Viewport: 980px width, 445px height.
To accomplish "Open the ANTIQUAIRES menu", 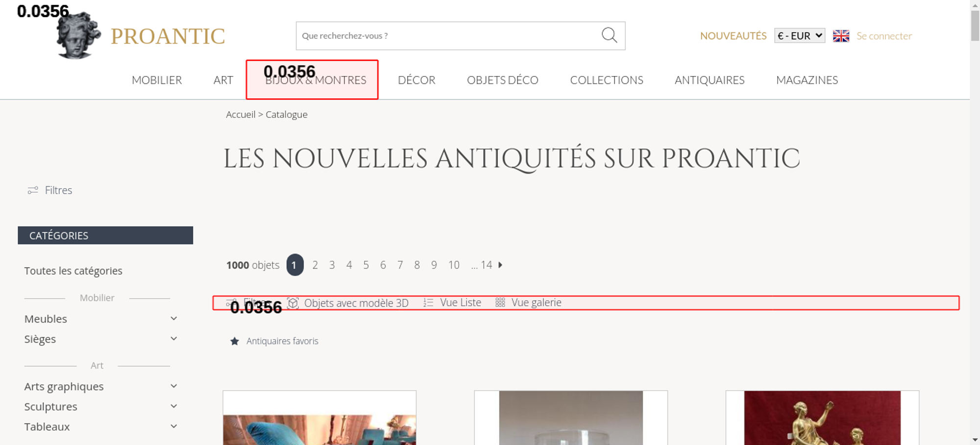I will (x=709, y=80).
